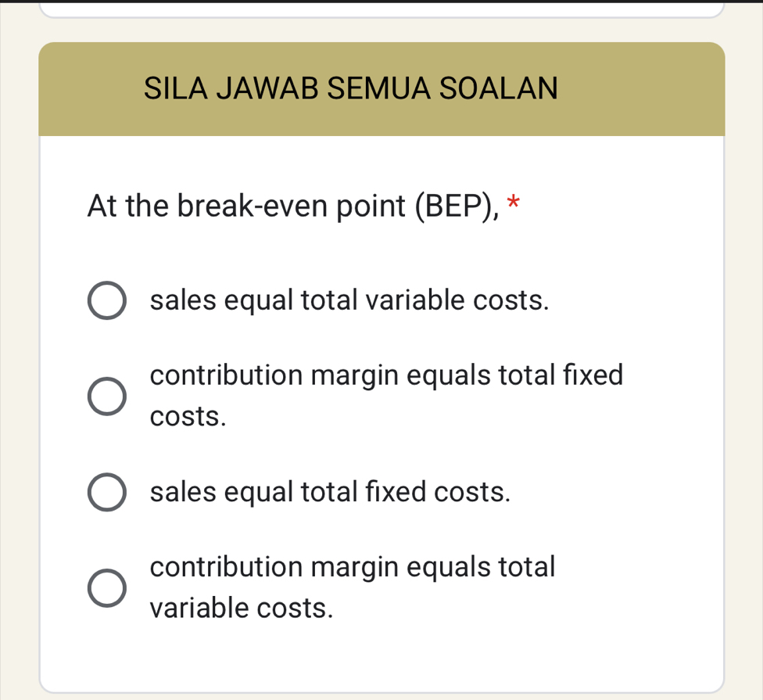Click the word 'fixed' in the third option
The width and height of the screenshot is (763, 700).
[396, 492]
